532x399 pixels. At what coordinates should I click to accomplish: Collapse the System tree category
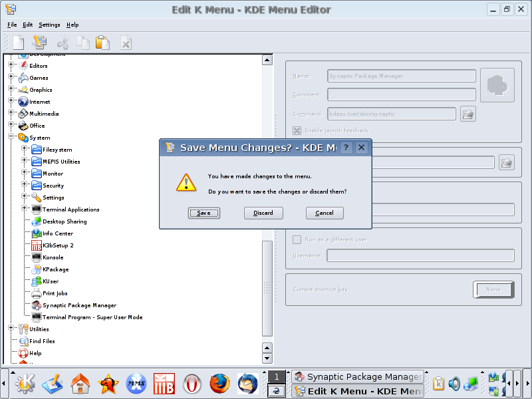click(11, 138)
